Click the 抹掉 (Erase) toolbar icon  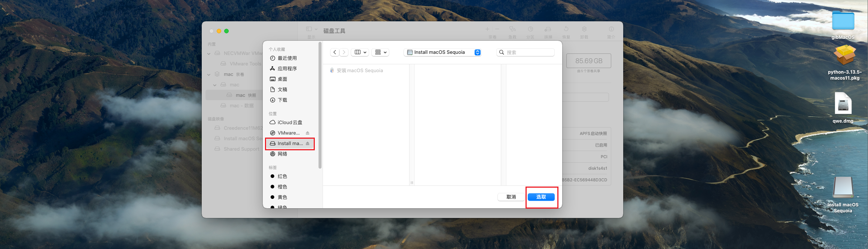[x=548, y=29]
